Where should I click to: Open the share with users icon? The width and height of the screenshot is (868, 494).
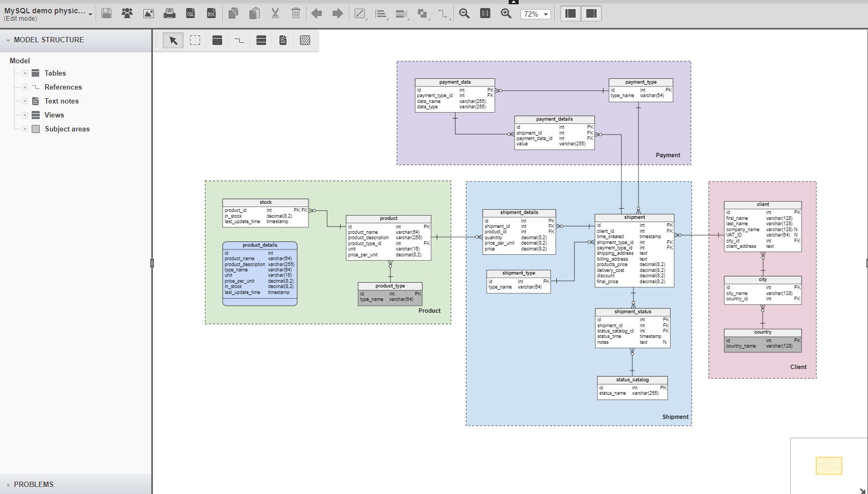pyautogui.click(x=127, y=13)
